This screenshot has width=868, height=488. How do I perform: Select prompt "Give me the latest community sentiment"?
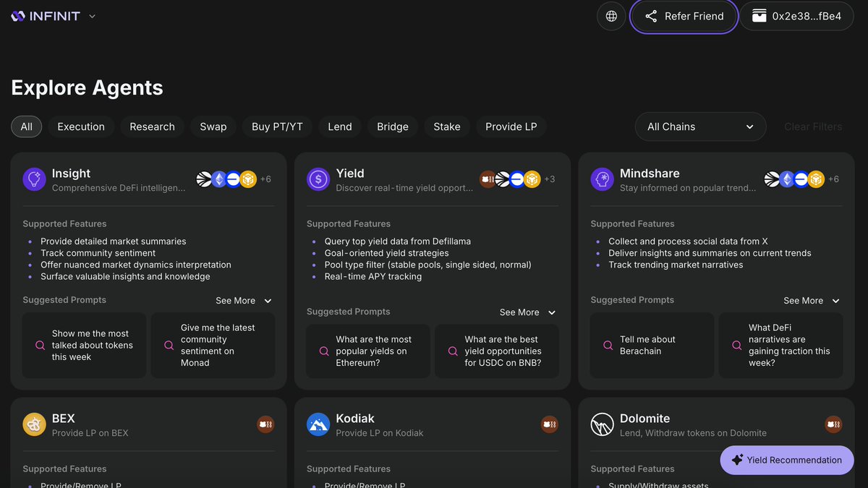coord(213,346)
